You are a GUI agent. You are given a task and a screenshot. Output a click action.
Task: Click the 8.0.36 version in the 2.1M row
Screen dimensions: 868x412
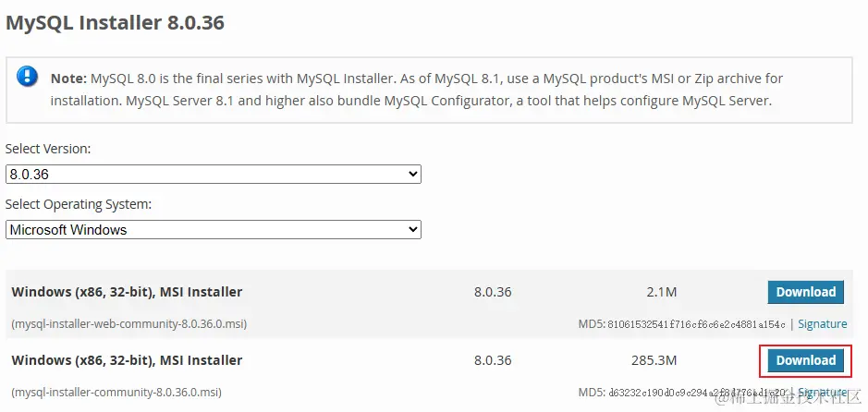tap(493, 292)
